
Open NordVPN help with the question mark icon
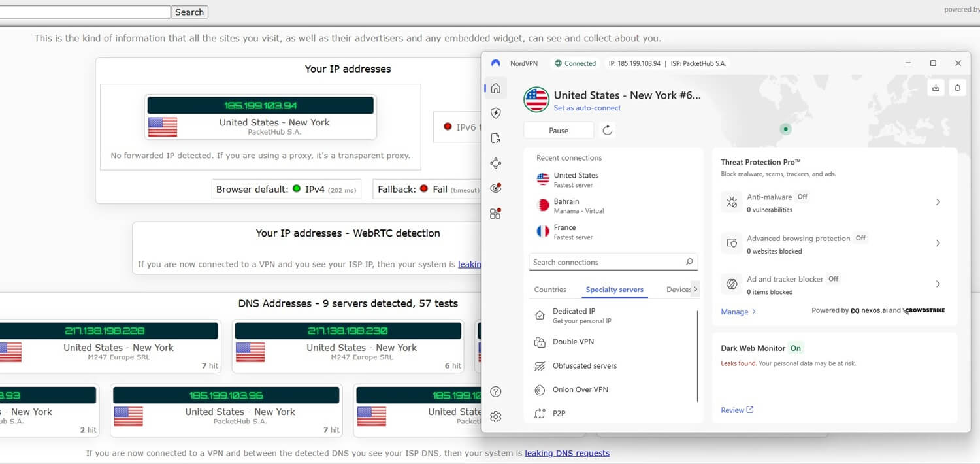(495, 391)
